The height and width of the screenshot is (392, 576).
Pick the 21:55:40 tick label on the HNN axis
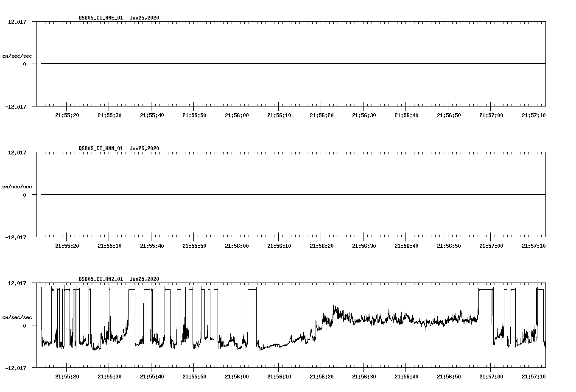[152, 246]
